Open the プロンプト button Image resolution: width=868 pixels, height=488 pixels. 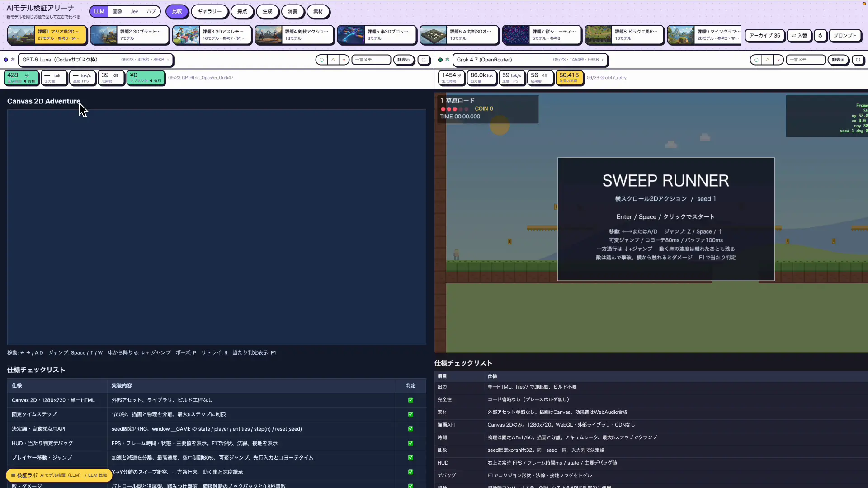tap(845, 35)
